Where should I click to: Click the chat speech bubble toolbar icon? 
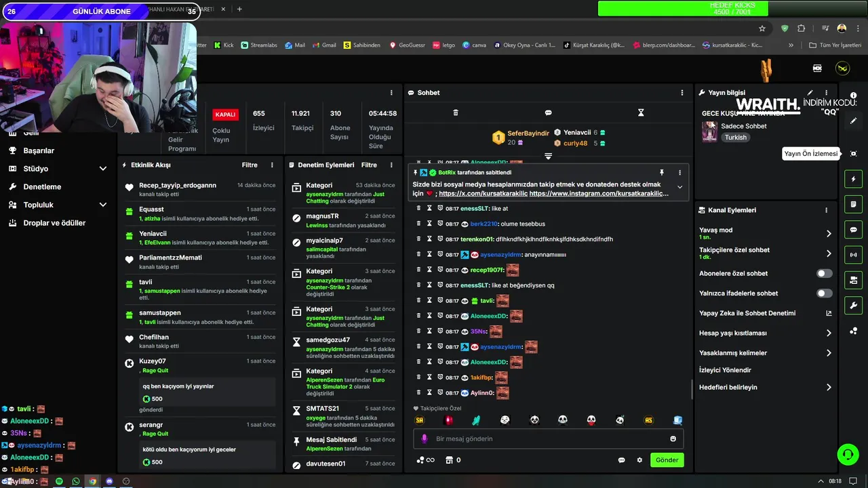[x=548, y=113]
